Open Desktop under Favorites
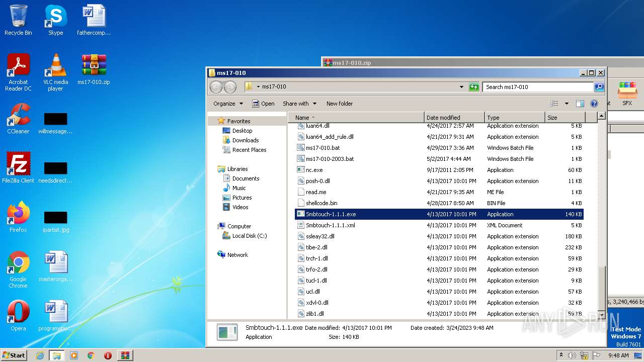The image size is (644, 362). [242, 131]
